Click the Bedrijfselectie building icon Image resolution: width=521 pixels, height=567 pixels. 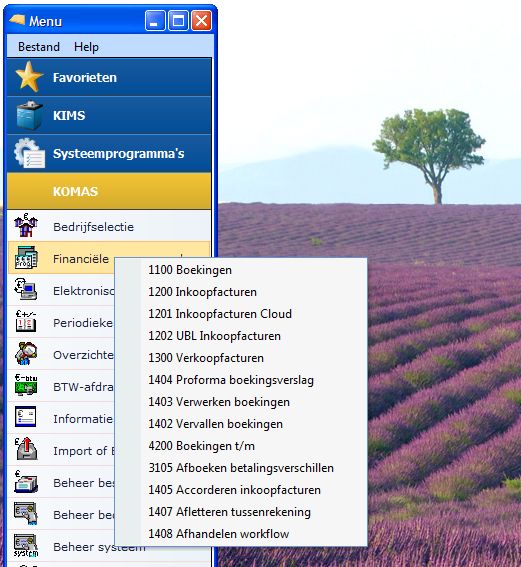[26, 226]
